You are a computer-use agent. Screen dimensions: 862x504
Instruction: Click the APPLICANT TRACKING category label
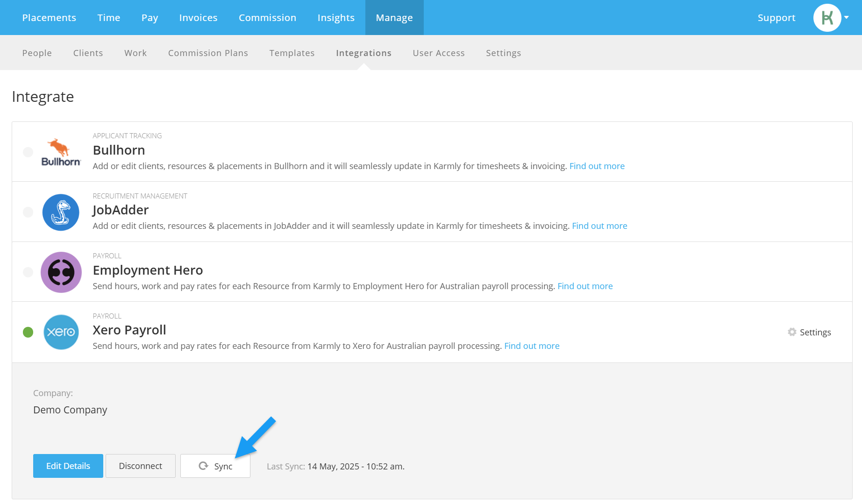click(x=127, y=135)
